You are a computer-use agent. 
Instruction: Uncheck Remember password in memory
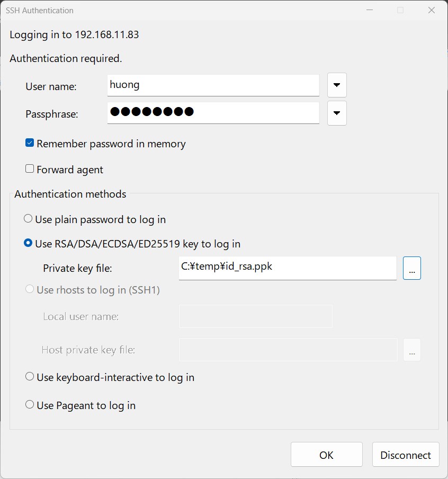pyautogui.click(x=30, y=143)
